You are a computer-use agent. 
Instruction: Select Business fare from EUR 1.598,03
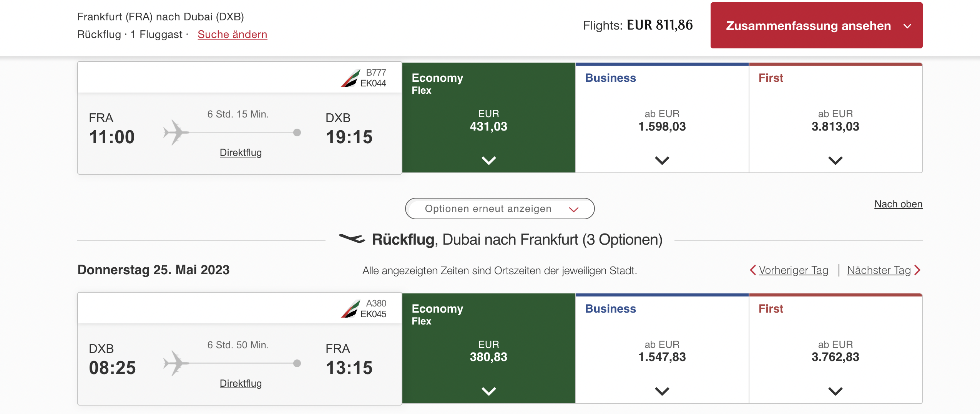coord(662,121)
